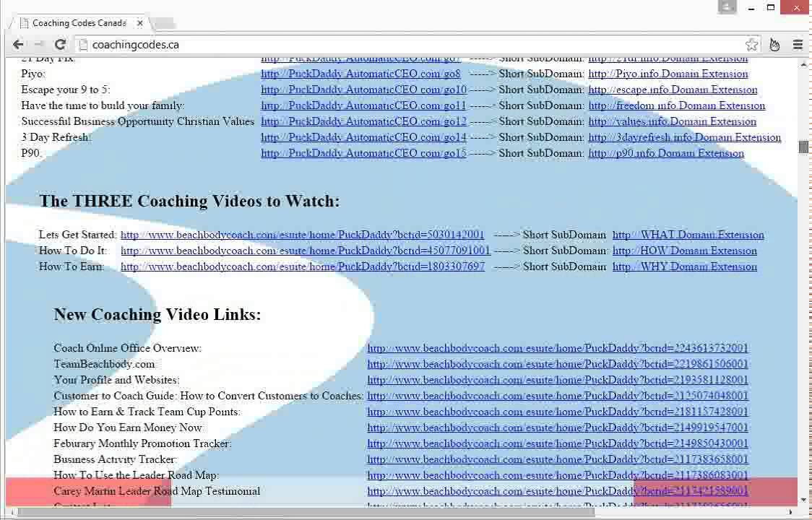Open the How To Do It video link
Viewport: 812px width, 520px height.
coord(306,251)
